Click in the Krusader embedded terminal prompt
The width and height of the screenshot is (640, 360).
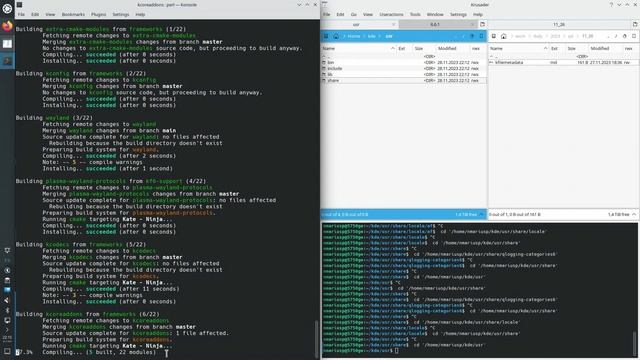coord(397,351)
